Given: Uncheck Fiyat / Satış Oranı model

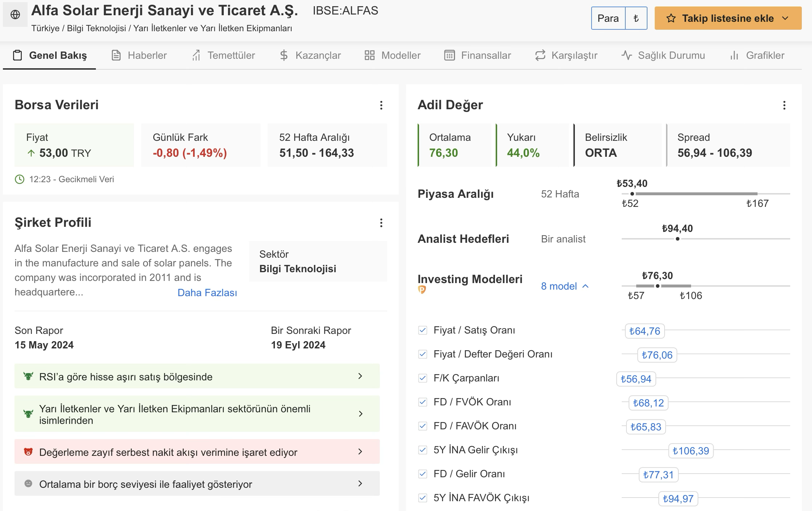Looking at the screenshot, I should [422, 330].
